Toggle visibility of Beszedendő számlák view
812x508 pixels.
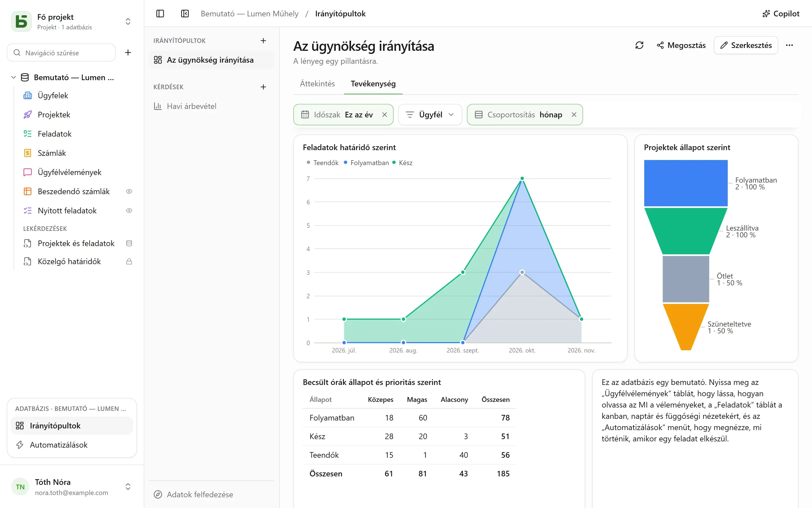tap(129, 192)
